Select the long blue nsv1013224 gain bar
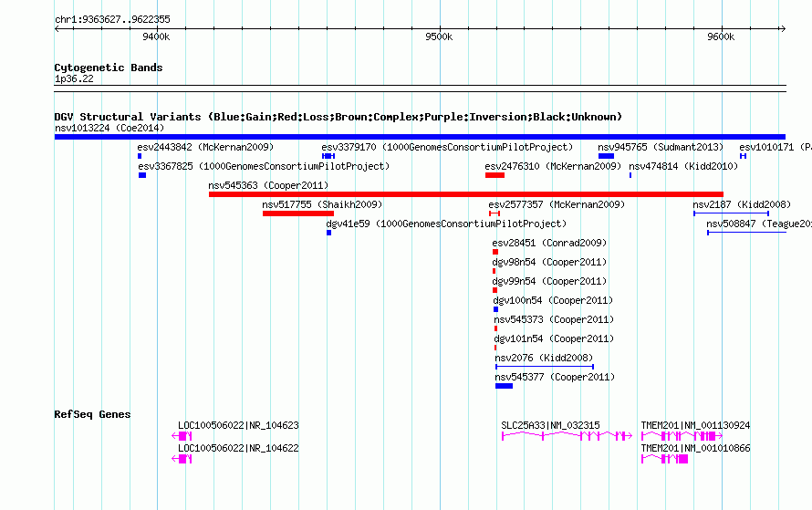812x510 pixels. click(420, 137)
